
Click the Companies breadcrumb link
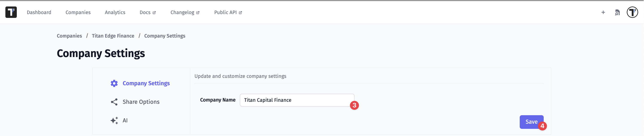(69, 36)
